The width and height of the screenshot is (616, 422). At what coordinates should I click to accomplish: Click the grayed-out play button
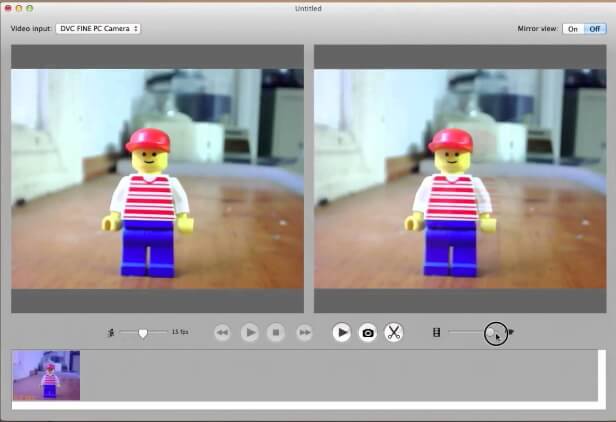click(249, 333)
